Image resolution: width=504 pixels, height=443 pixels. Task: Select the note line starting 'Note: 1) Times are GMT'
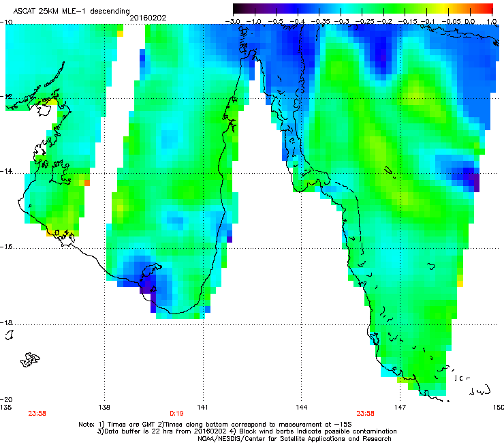click(215, 425)
